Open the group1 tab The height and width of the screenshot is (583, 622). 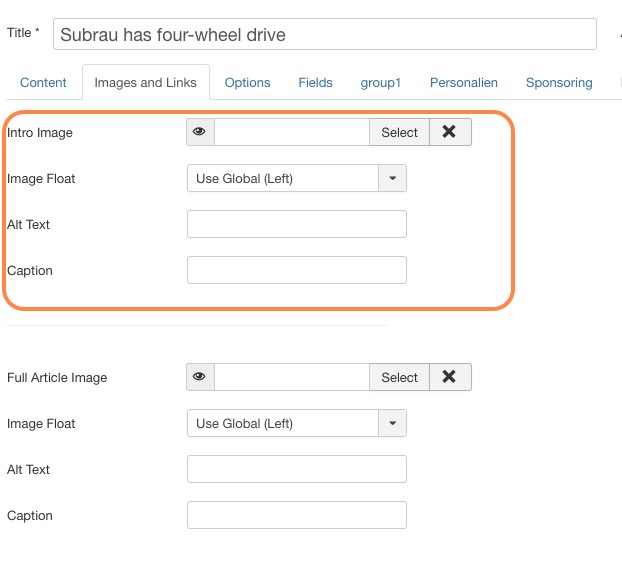(x=381, y=82)
